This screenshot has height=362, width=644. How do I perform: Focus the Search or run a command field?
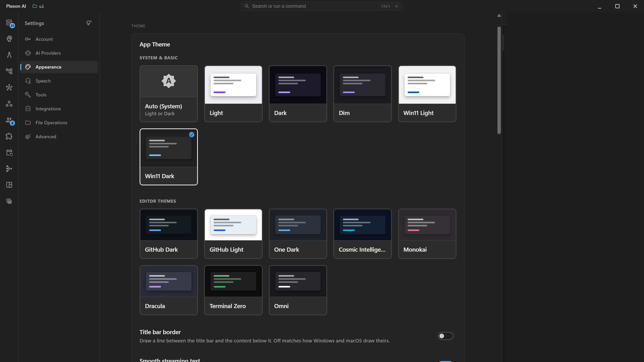(322, 6)
